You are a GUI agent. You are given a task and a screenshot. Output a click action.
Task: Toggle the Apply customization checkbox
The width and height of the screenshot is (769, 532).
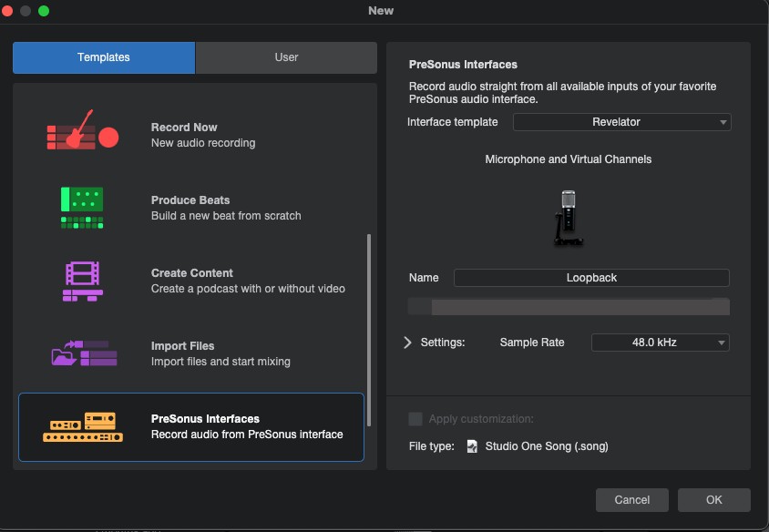(x=415, y=419)
